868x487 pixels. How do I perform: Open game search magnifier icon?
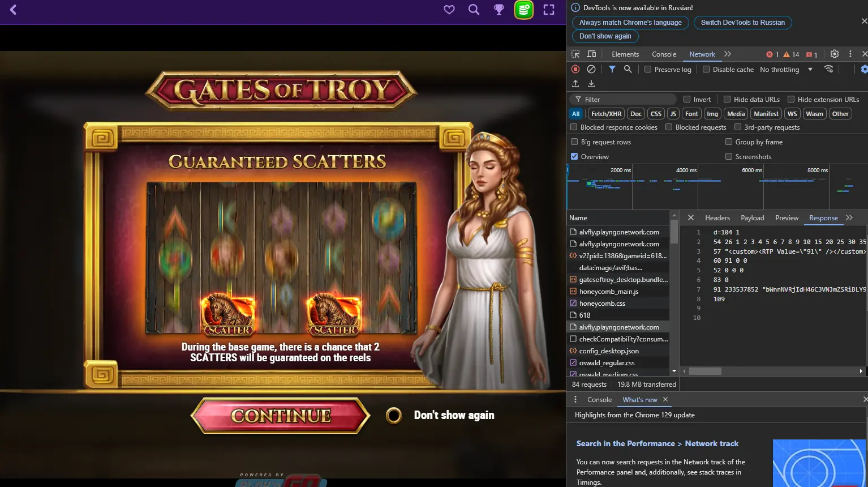coord(474,10)
